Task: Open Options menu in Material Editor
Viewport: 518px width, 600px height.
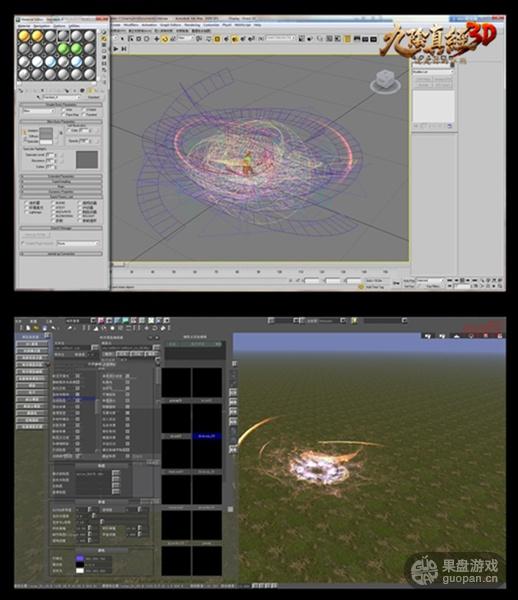Action: tap(59, 26)
